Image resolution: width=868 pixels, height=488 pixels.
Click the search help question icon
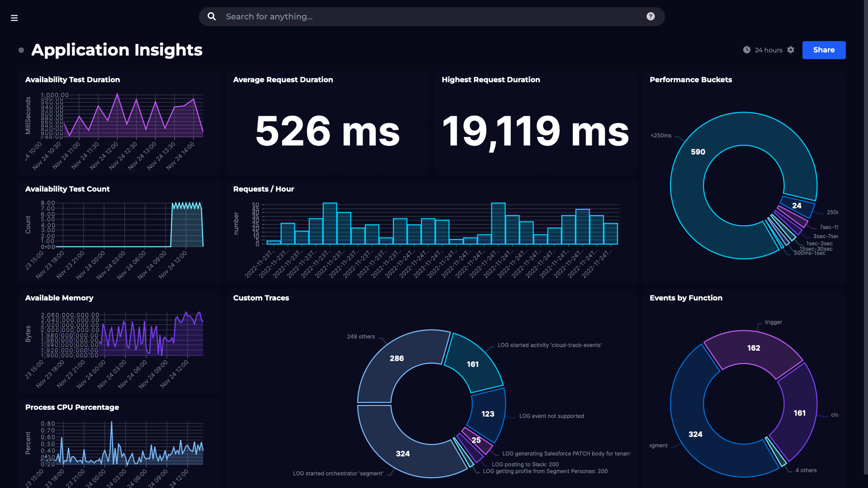pyautogui.click(x=651, y=17)
